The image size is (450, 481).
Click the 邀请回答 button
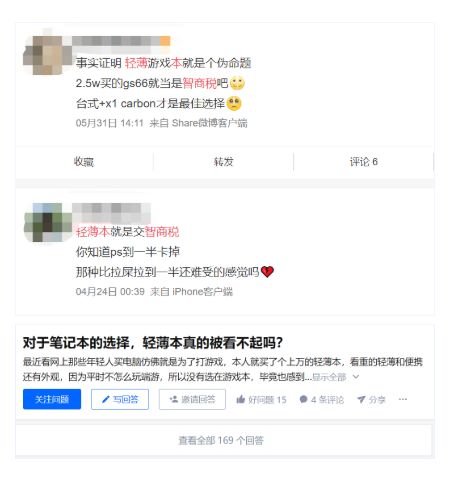click(192, 399)
